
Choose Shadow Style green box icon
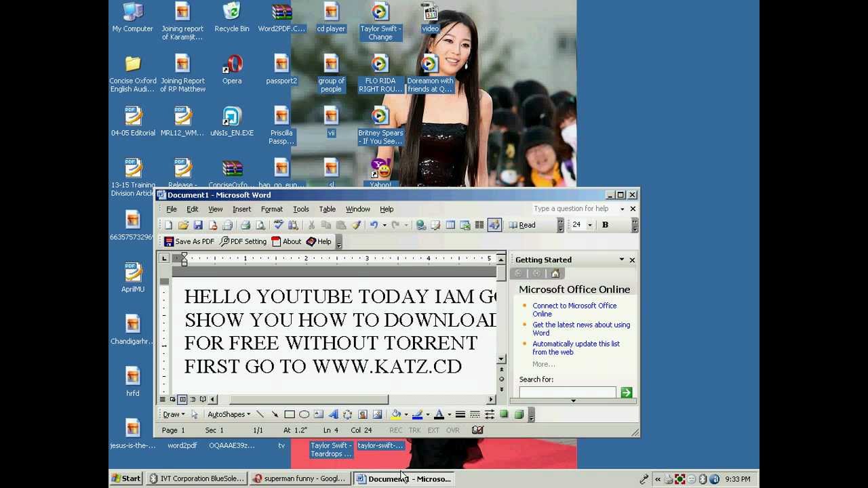(504, 414)
